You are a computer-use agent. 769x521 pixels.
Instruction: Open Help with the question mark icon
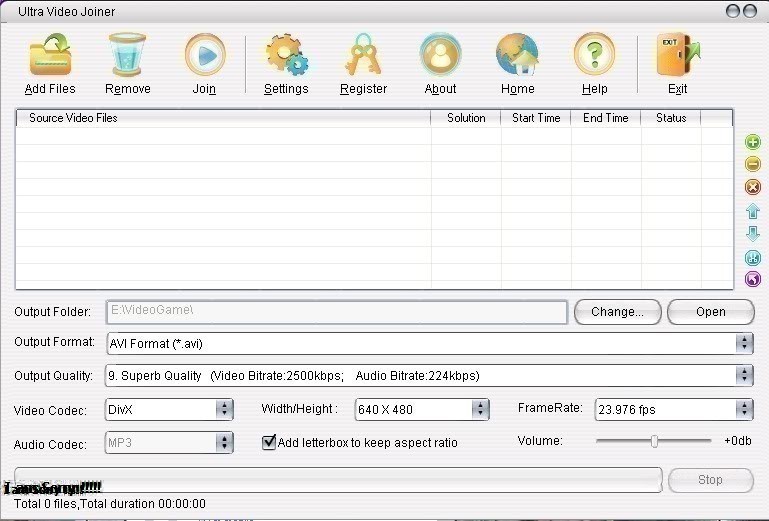tap(594, 56)
